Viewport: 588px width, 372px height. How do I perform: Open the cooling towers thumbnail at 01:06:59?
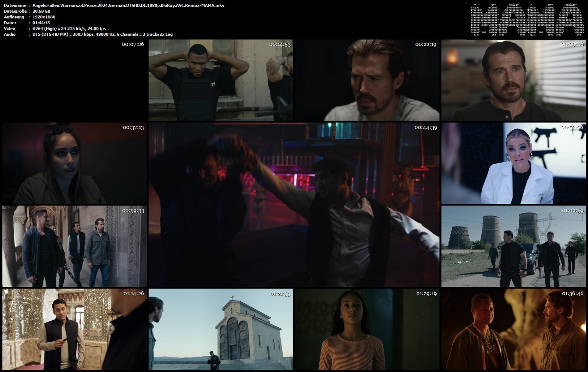point(513,246)
